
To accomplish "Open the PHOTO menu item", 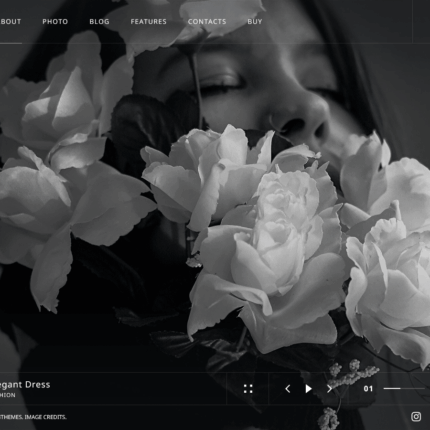I will pyautogui.click(x=55, y=22).
